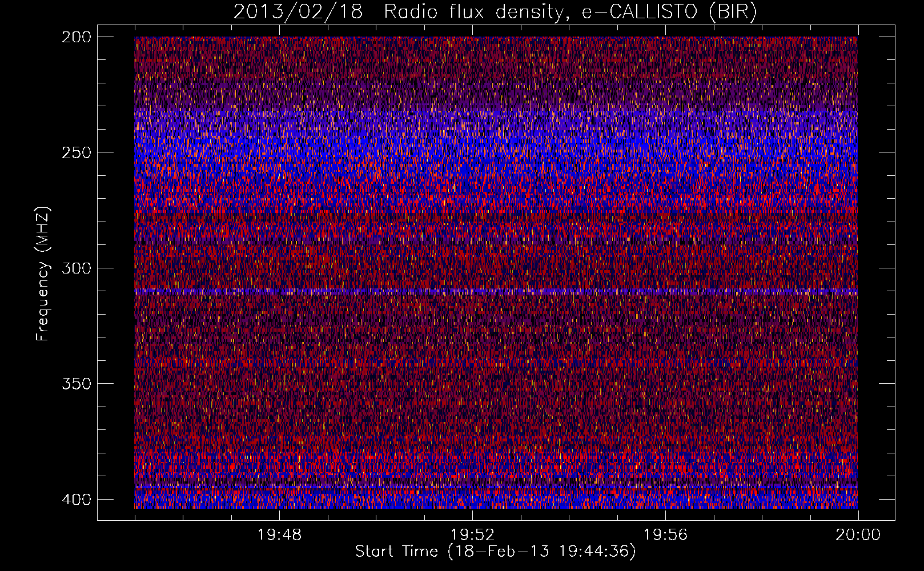Click the 19:56 time tick label
The width and height of the screenshot is (924, 571).
point(665,535)
